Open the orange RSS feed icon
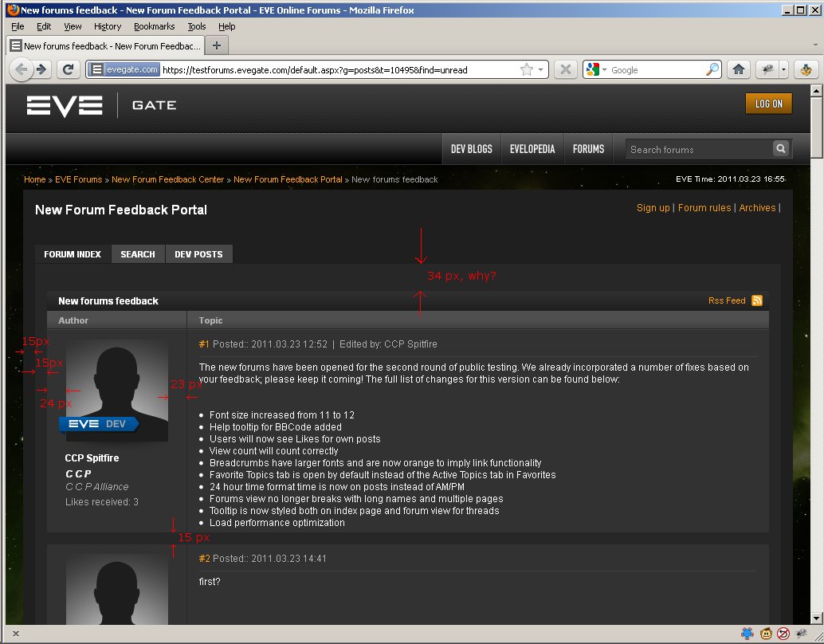 pyautogui.click(x=757, y=300)
